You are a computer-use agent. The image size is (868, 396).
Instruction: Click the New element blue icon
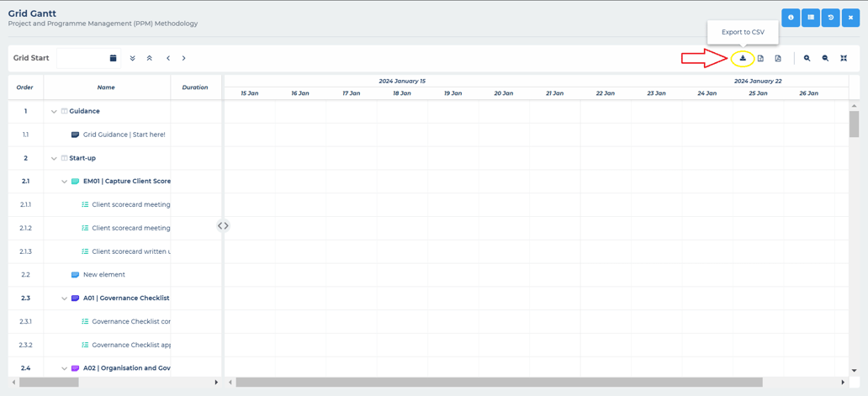point(76,274)
